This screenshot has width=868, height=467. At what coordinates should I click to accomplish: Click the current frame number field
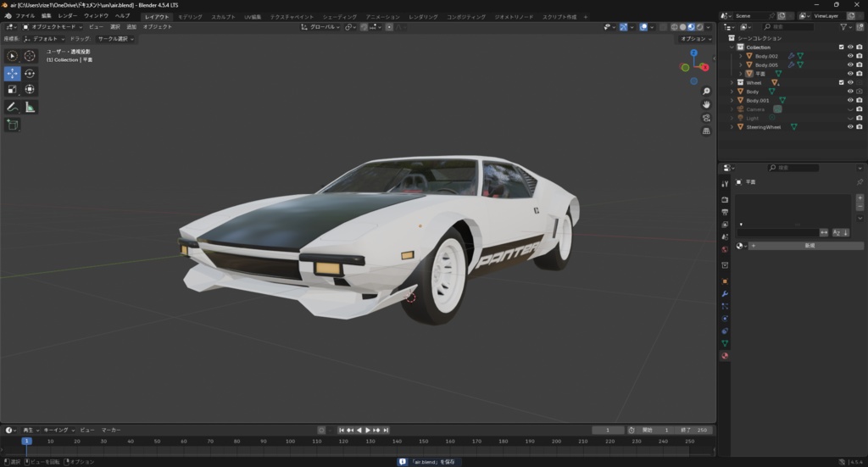click(608, 430)
